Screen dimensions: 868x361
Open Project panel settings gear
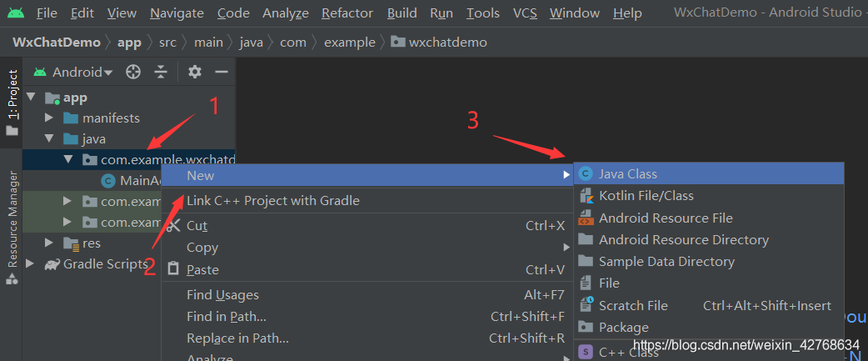[x=195, y=73]
